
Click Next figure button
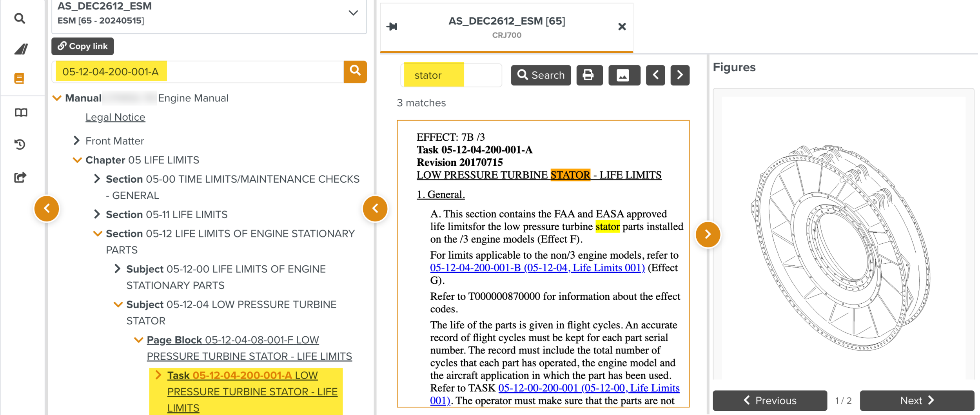[x=916, y=400]
